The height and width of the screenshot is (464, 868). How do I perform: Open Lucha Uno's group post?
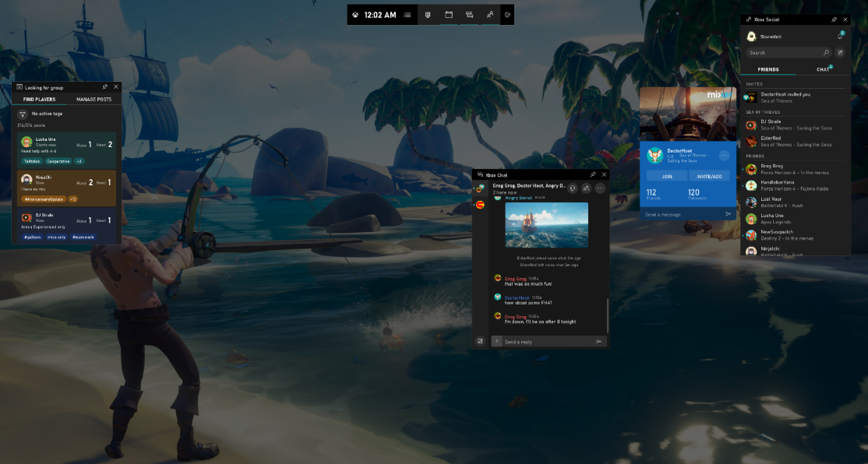click(66, 150)
